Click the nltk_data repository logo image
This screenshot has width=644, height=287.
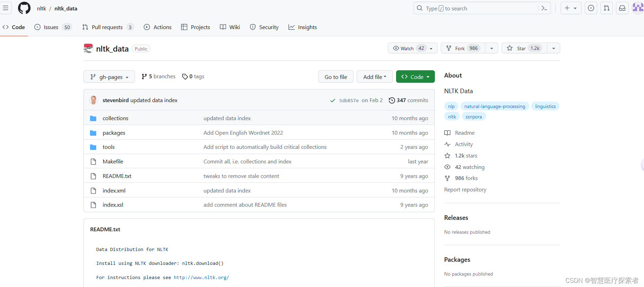point(88,48)
